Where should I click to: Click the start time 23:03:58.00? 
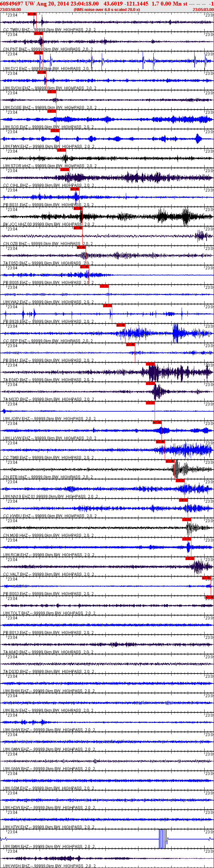point(10,10)
